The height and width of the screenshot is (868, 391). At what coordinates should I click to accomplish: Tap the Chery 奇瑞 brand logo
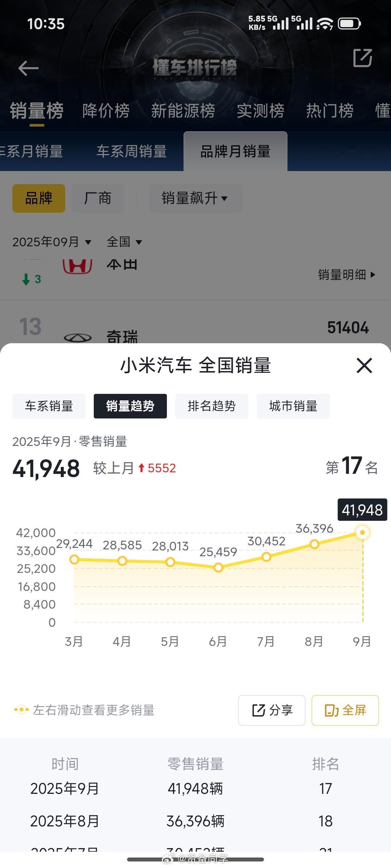pos(78,337)
